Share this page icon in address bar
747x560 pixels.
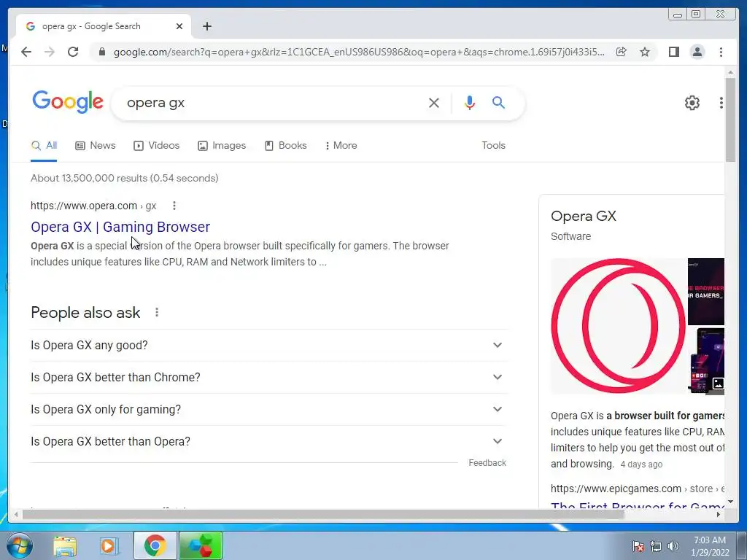point(622,52)
